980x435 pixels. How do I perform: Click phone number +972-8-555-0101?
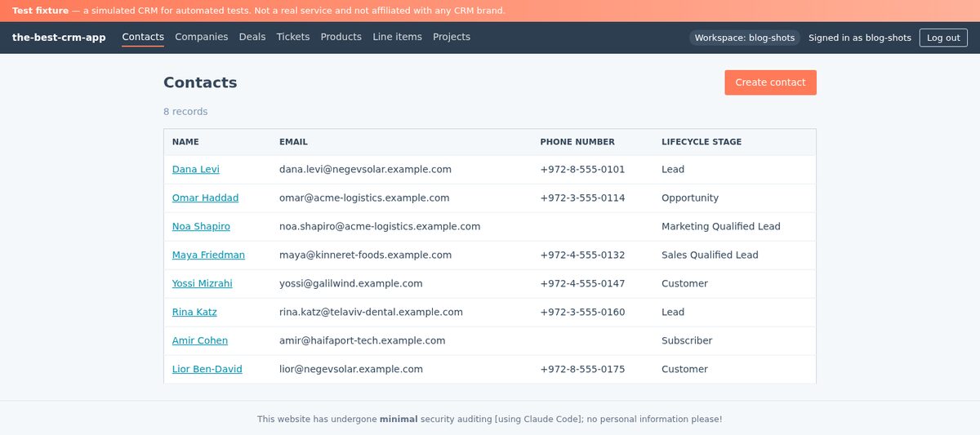pos(582,170)
